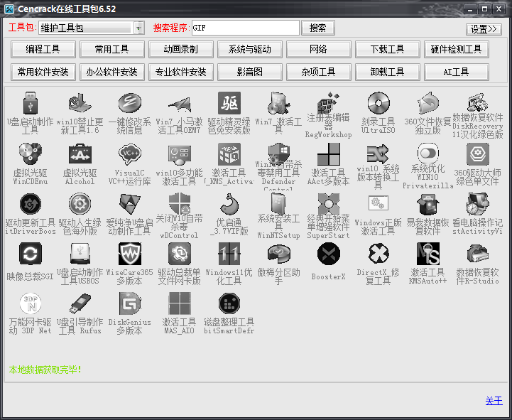Open 傲梅分区助手
Viewport: 512px width, 420px height.
tap(279, 254)
